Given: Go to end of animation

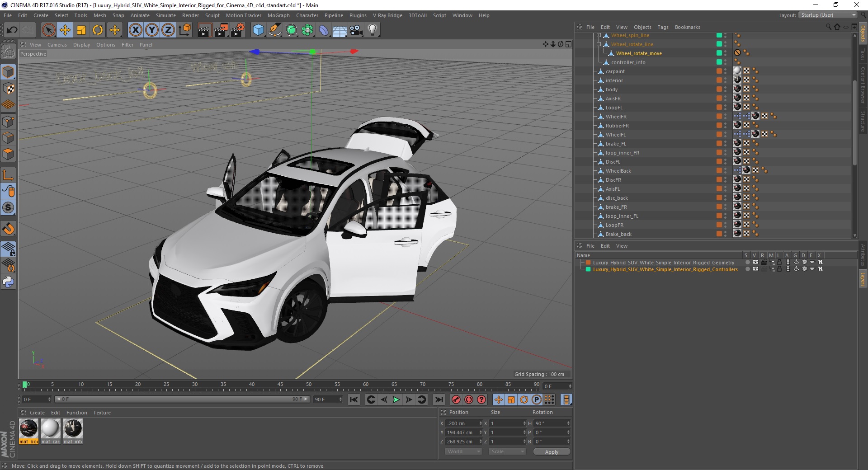Looking at the screenshot, I should click(439, 399).
